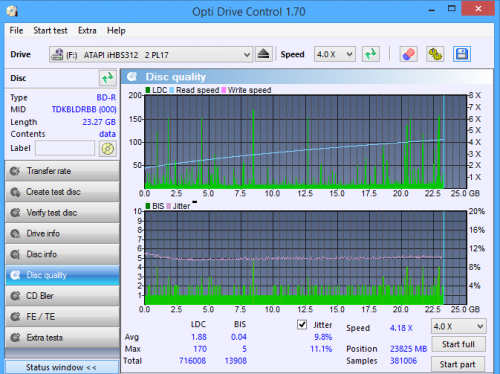Click the BIS Total value 13908
Image resolution: width=500 pixels, height=374 pixels.
(236, 361)
